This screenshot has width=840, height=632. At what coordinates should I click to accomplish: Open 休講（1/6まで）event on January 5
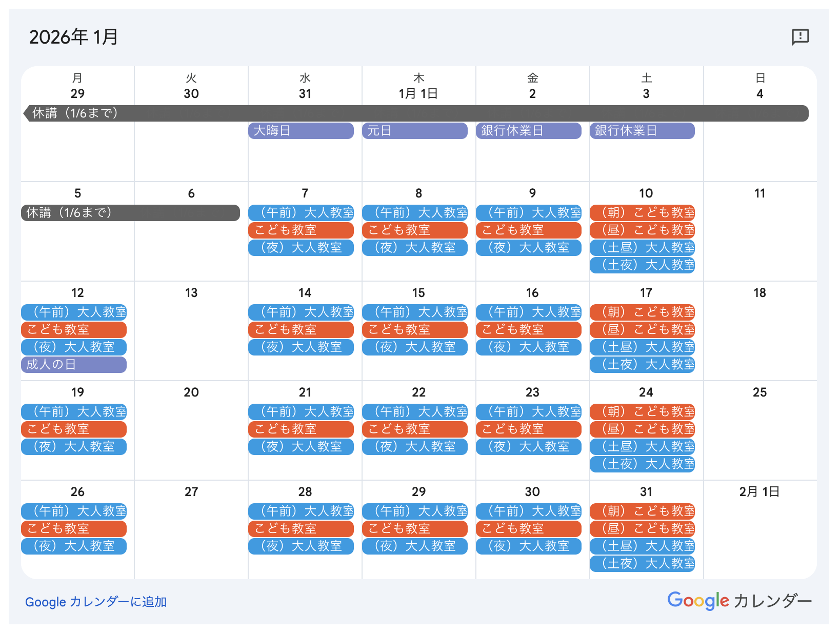(130, 213)
